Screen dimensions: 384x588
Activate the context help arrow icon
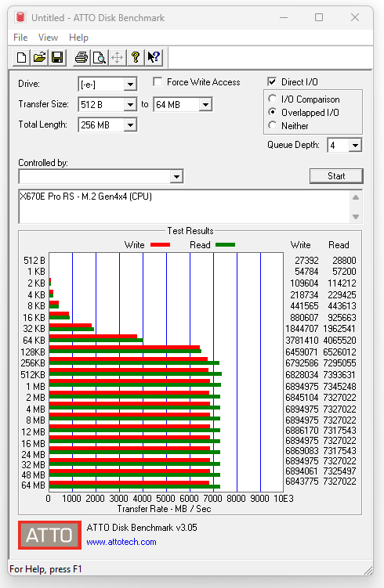click(154, 57)
